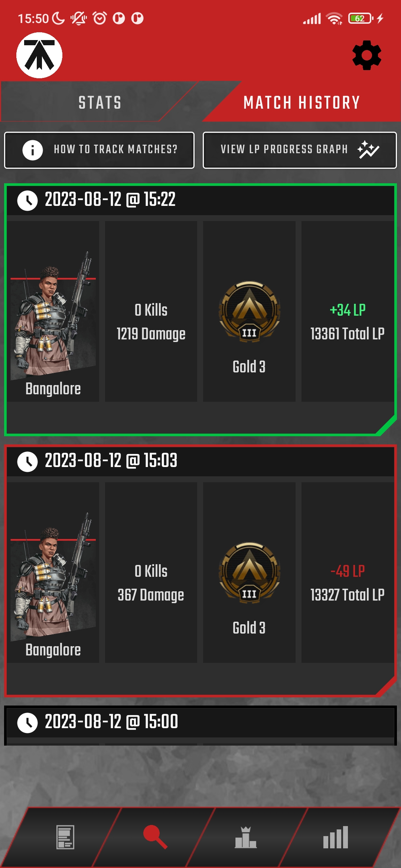Tap the info icon on tracking button
This screenshot has width=401, height=868.
pyautogui.click(x=33, y=150)
